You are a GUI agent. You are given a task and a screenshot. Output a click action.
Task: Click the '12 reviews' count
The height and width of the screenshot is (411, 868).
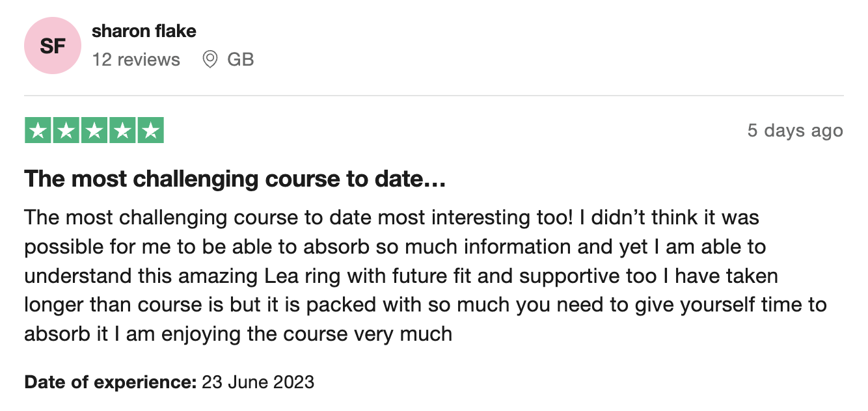click(x=136, y=60)
